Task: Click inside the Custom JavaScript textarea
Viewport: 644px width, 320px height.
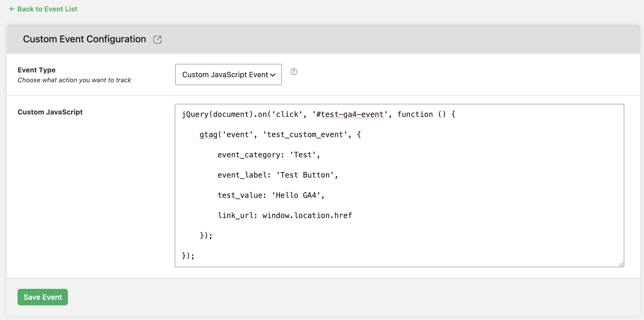Action: (399, 185)
